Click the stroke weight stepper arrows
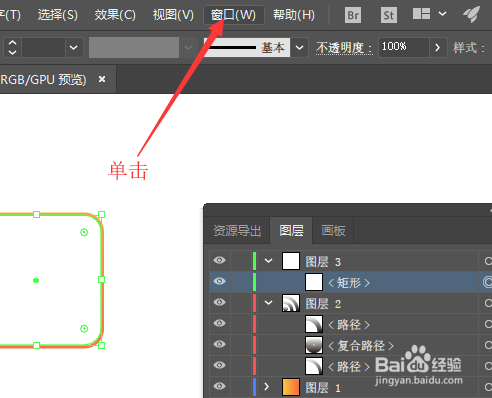 click(12, 47)
